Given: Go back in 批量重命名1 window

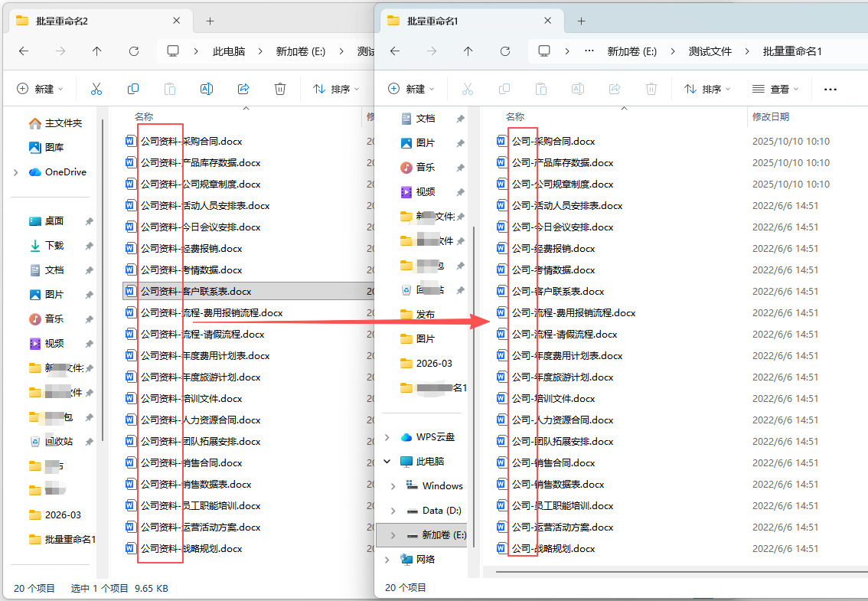Looking at the screenshot, I should pos(395,51).
